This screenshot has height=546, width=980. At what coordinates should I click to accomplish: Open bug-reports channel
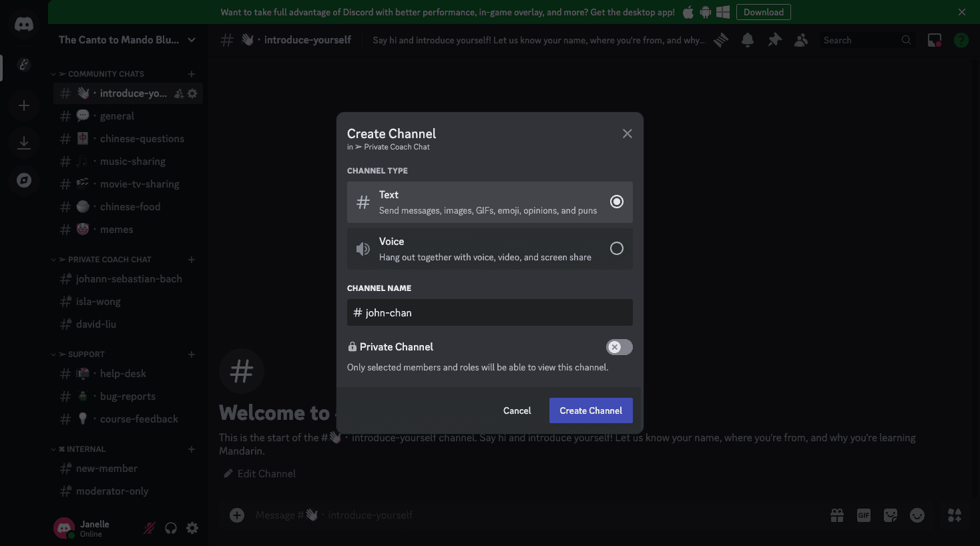(128, 396)
